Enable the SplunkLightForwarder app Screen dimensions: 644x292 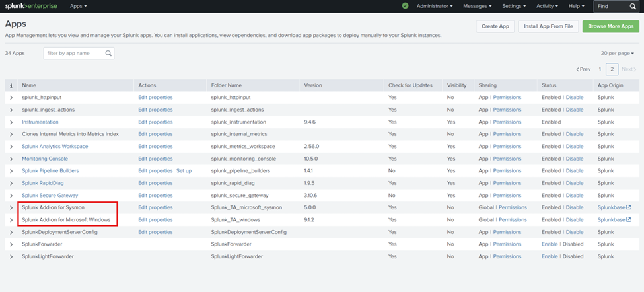(x=550, y=256)
